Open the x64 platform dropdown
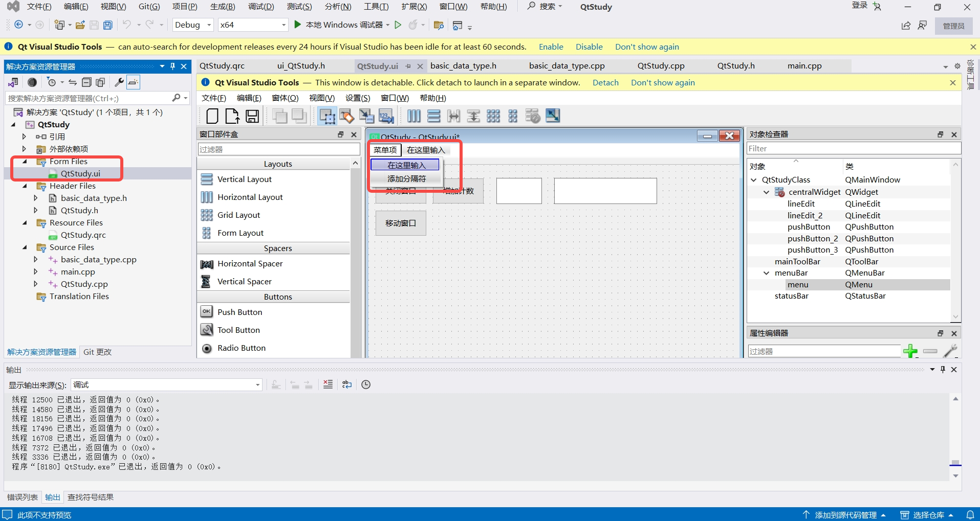Screen dimensions: 980x521 (253, 25)
